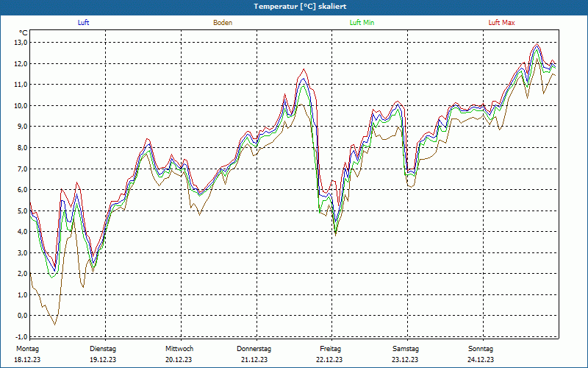The image size is (588, 368).
Task: Click the 'Donnerstag' day label
Action: point(254,349)
